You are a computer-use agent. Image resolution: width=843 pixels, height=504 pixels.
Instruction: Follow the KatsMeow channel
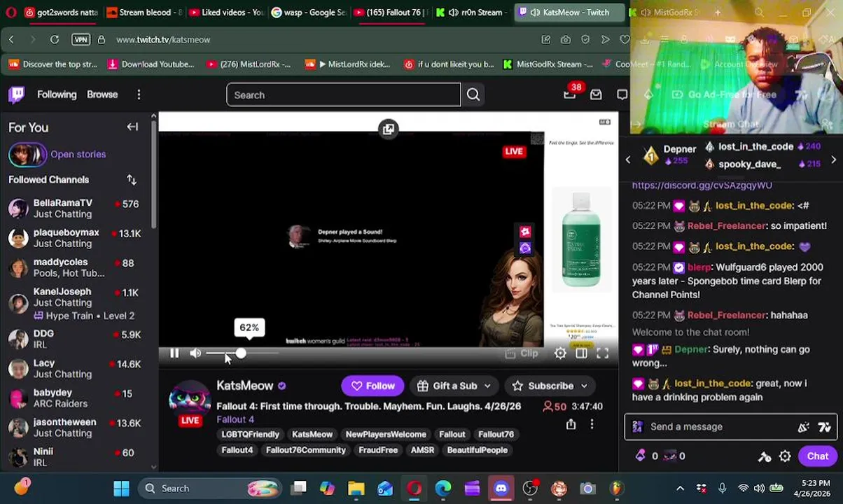click(372, 386)
